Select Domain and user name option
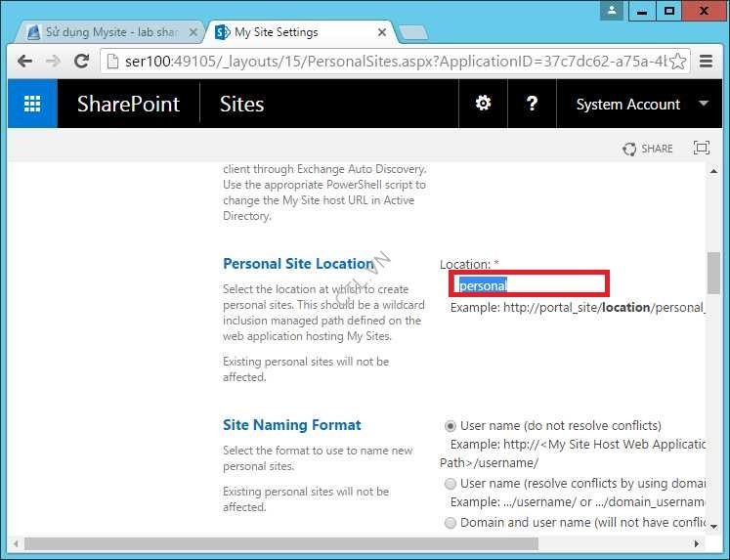The height and width of the screenshot is (560, 730). click(x=451, y=523)
